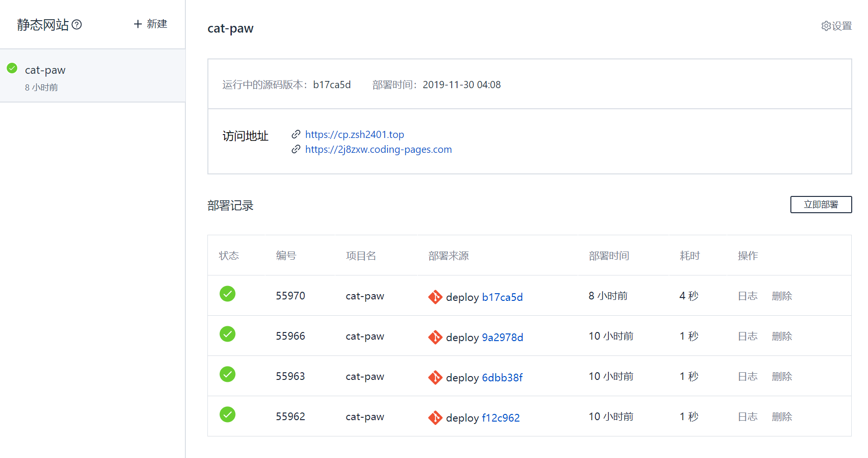This screenshot has width=868, height=458.
Task: Open commit f12c962 link
Action: [x=501, y=418]
